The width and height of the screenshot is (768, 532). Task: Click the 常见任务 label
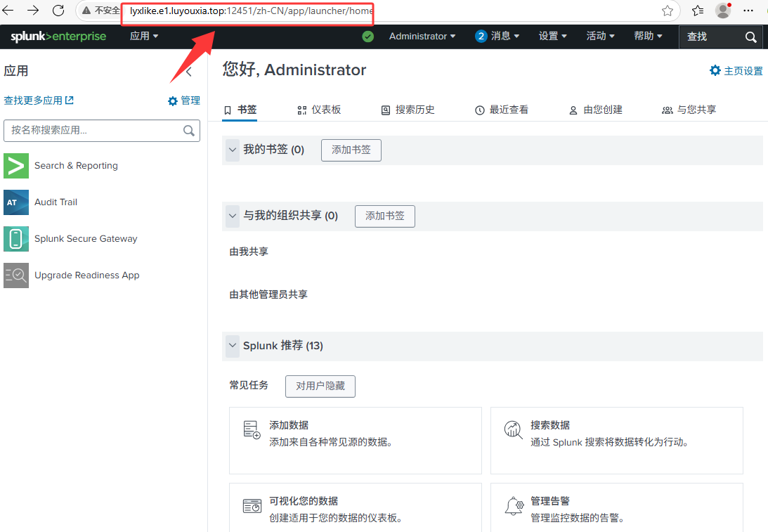(249, 385)
